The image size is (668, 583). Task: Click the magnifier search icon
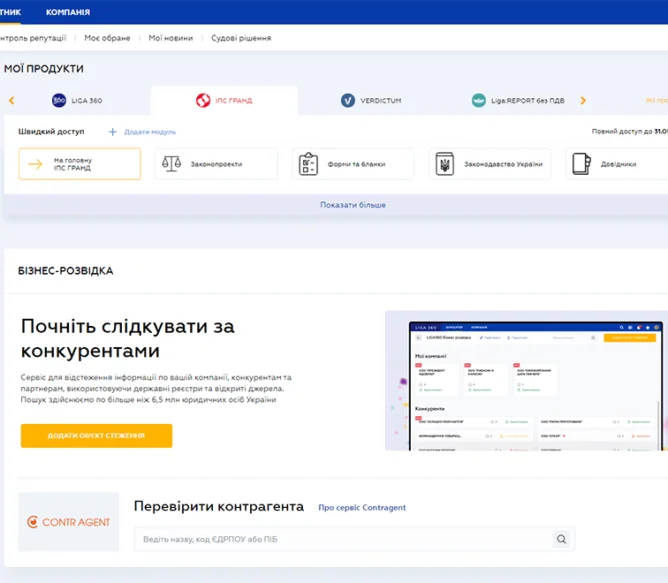[x=561, y=539]
